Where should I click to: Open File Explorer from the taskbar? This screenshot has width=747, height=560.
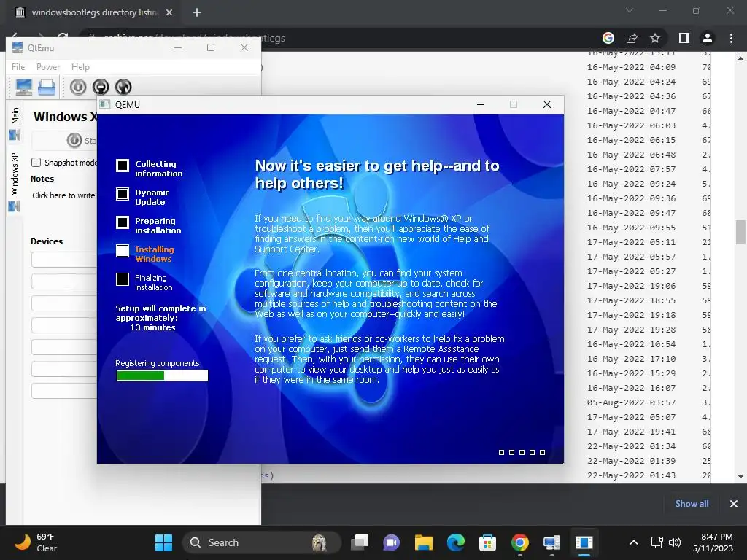tap(424, 542)
